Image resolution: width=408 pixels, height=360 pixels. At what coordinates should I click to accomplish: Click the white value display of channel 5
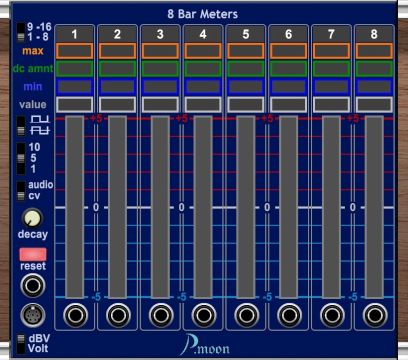tap(246, 105)
